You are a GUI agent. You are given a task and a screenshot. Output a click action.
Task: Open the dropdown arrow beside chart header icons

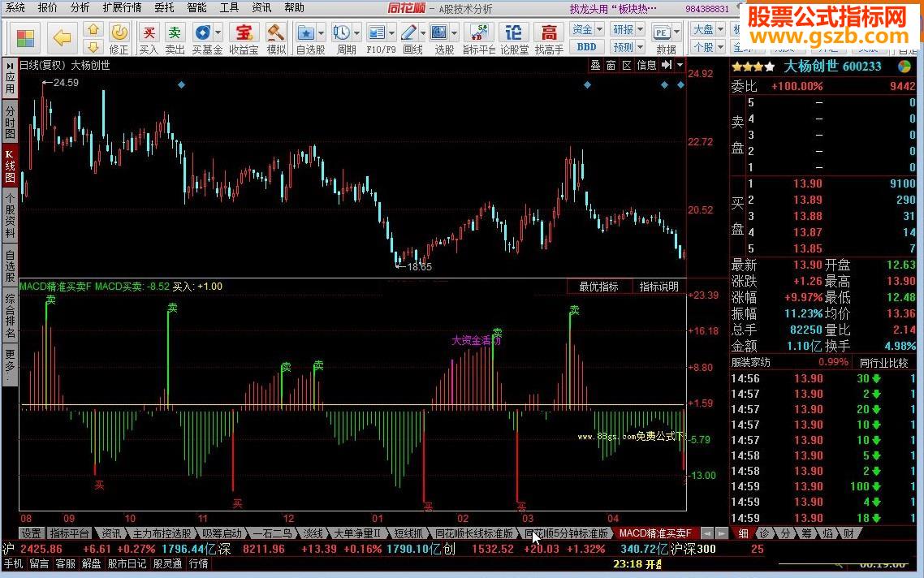pyautogui.click(x=680, y=66)
